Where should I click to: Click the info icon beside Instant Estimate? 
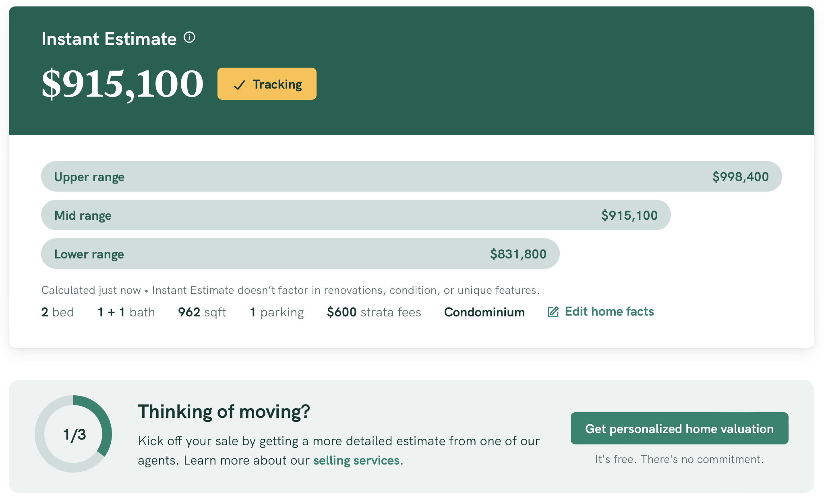(x=189, y=38)
